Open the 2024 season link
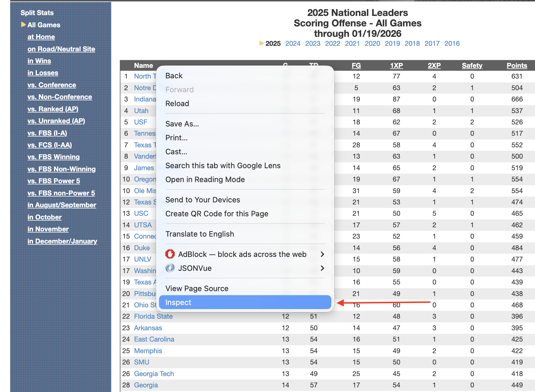Screen dimensions: 535x392 point(292,43)
